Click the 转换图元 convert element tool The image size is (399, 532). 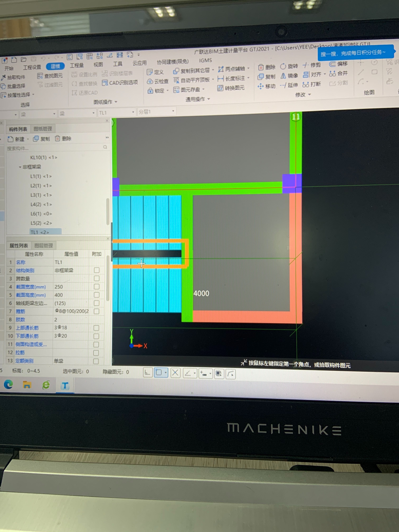click(x=231, y=88)
